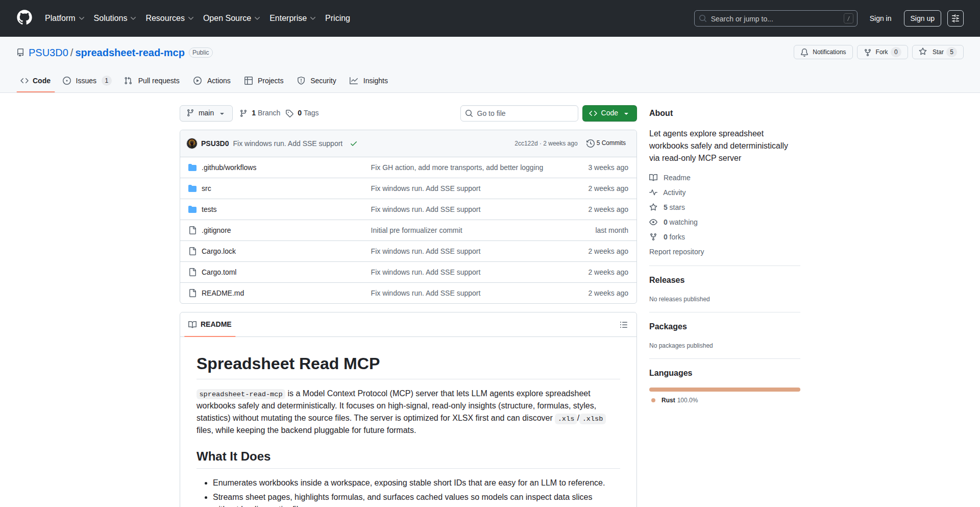Open the notifications bell icon

click(x=804, y=52)
